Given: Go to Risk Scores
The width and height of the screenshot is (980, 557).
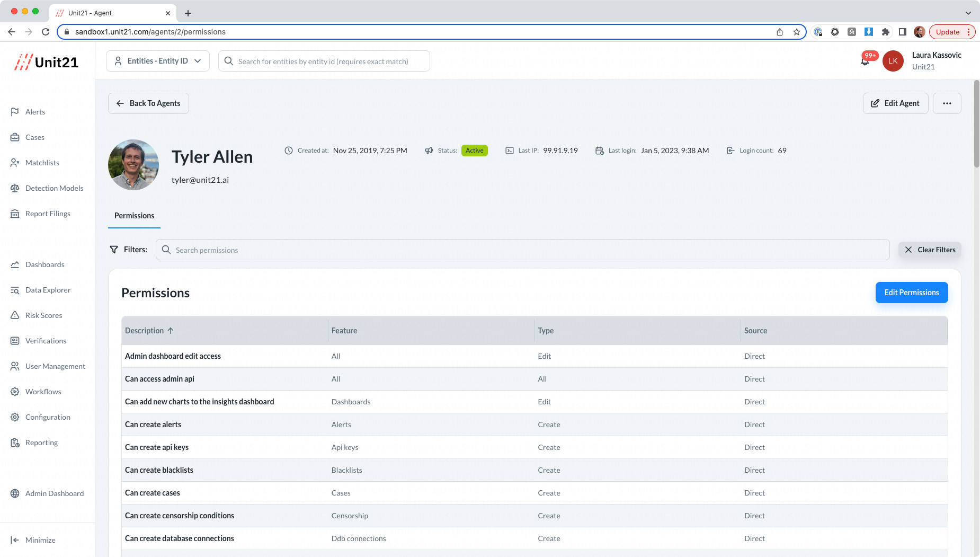Looking at the screenshot, I should pyautogui.click(x=36, y=315).
